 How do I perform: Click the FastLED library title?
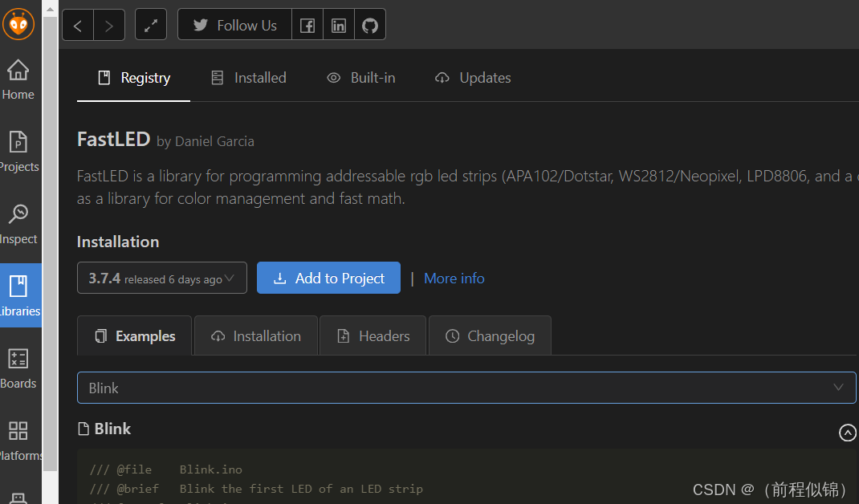[113, 139]
